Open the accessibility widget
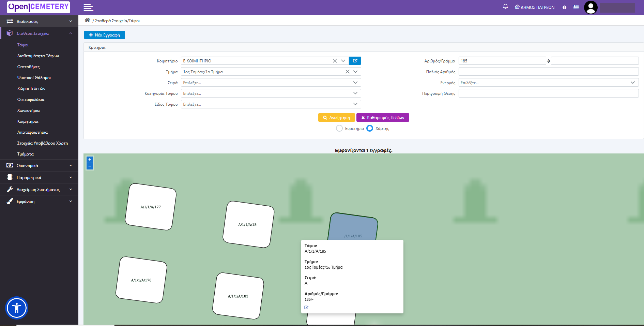Image resolution: width=644 pixels, height=326 pixels. pyautogui.click(x=17, y=308)
